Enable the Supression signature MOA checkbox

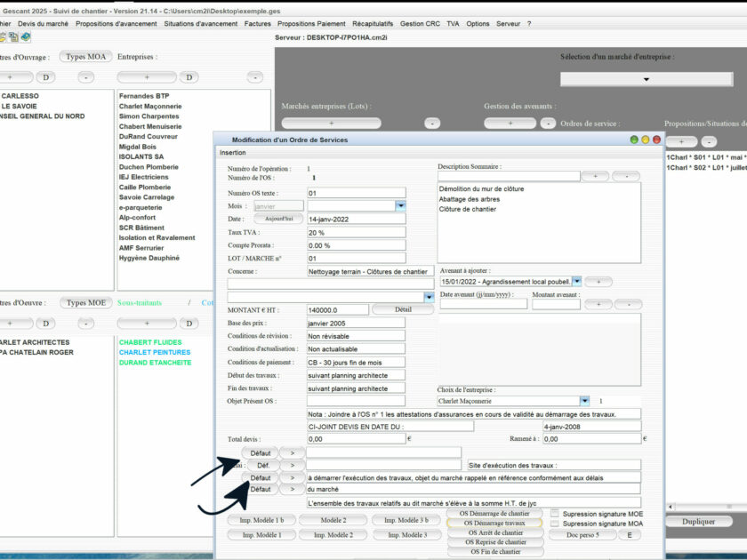click(554, 524)
